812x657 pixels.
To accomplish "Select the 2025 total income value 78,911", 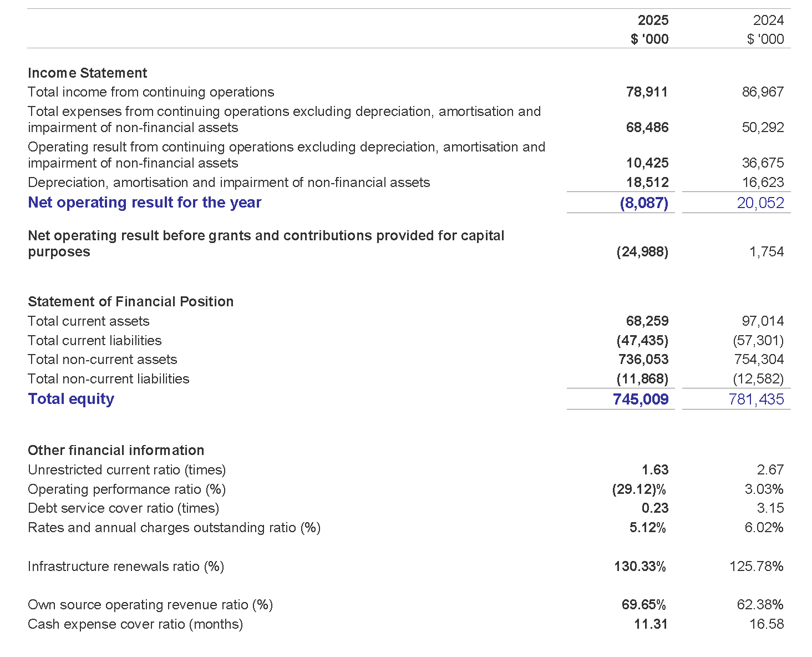I will 647,92.
